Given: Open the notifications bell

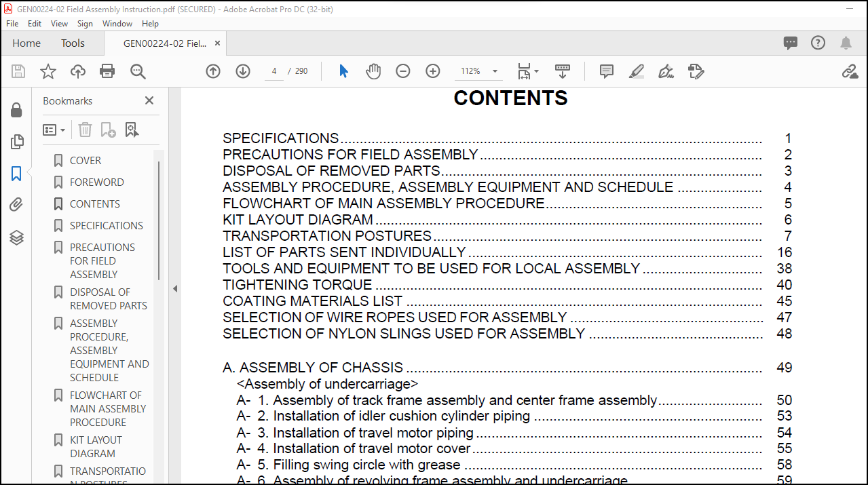Looking at the screenshot, I should click(x=846, y=43).
